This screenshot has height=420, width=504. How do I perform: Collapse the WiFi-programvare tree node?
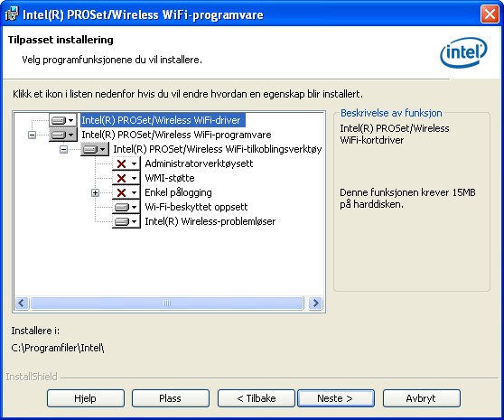pyautogui.click(x=32, y=135)
